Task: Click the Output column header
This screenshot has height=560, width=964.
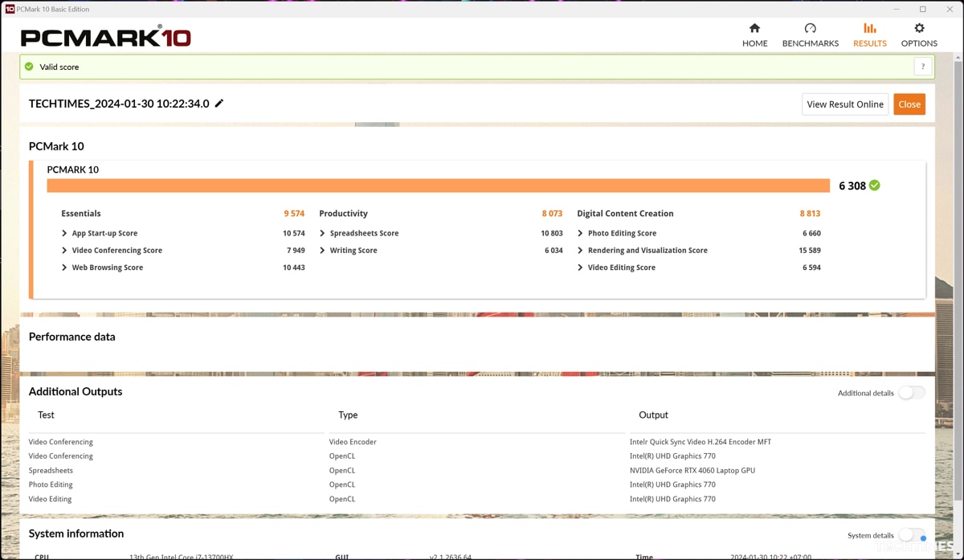Action: coord(653,415)
